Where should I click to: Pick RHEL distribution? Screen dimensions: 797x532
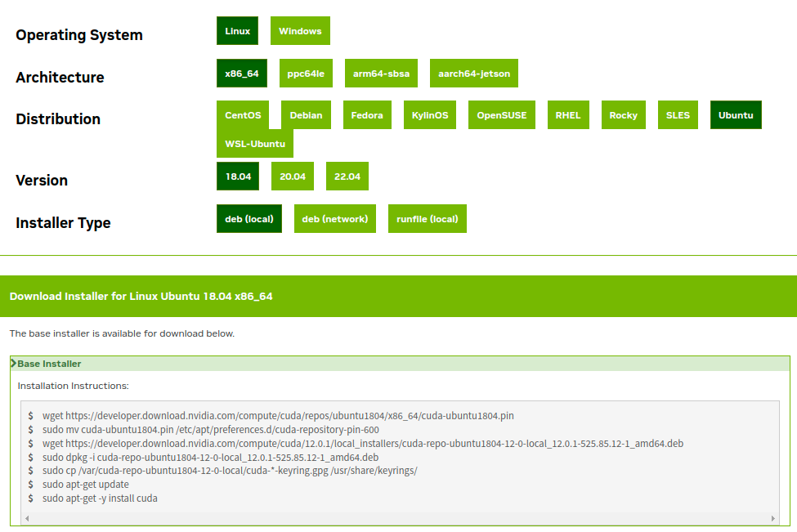tap(568, 115)
